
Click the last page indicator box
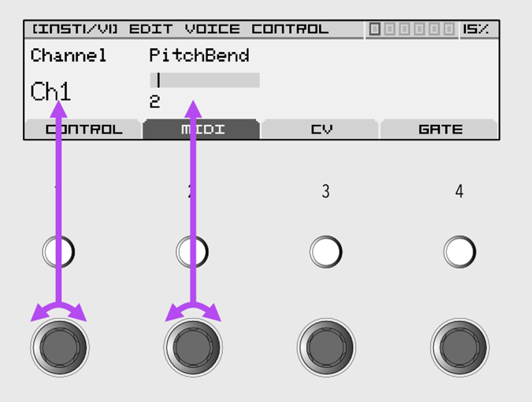[449, 29]
